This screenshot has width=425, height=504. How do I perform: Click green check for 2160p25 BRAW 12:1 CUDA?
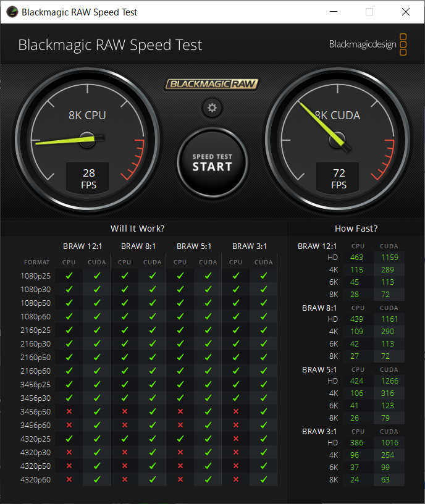pos(97,330)
